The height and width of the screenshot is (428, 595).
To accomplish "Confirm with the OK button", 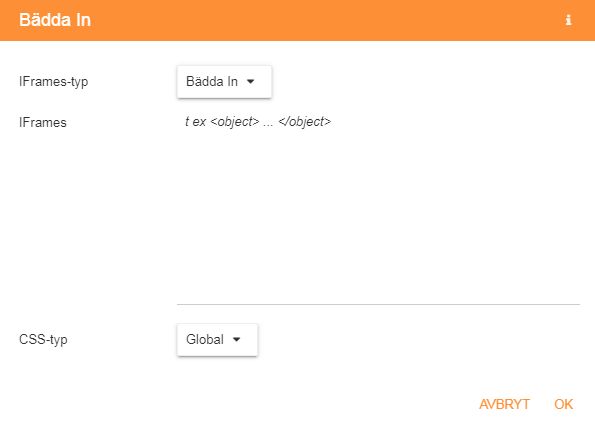I will click(x=564, y=404).
